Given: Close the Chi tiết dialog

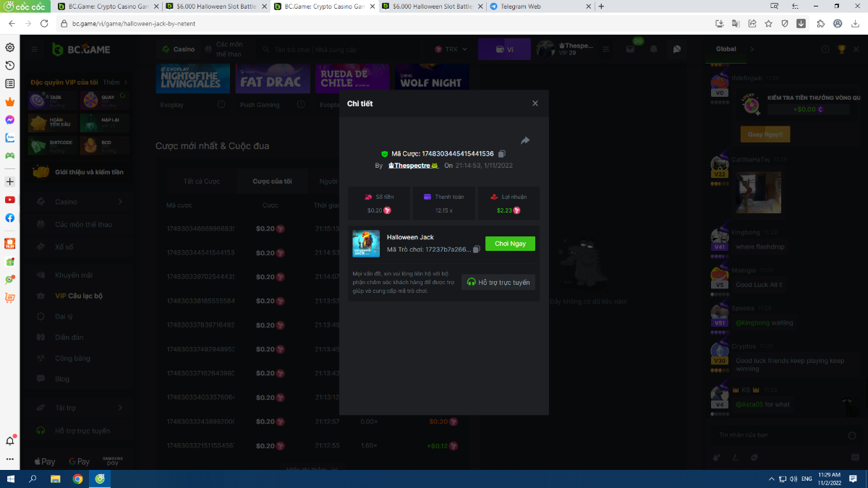Looking at the screenshot, I should coord(535,103).
